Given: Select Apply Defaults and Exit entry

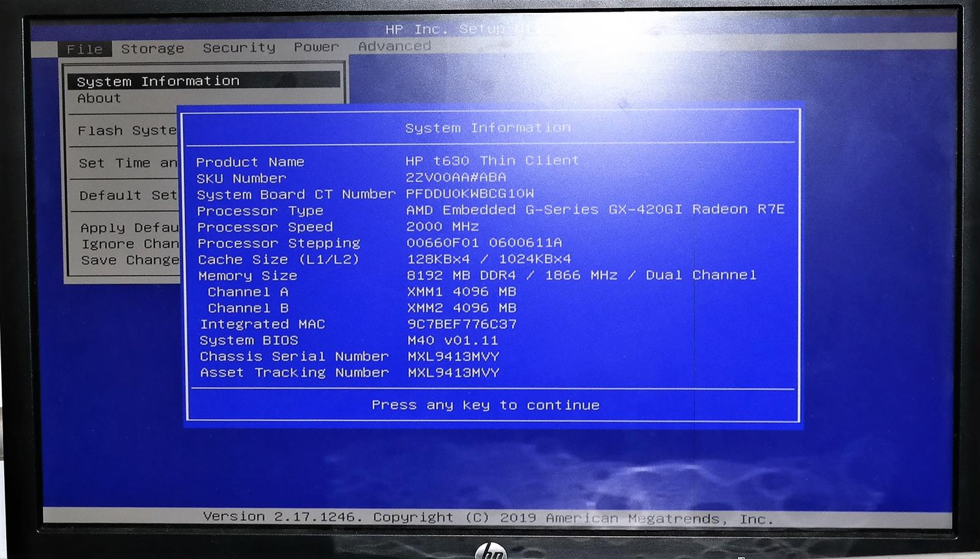Looking at the screenshot, I should coord(130,228).
